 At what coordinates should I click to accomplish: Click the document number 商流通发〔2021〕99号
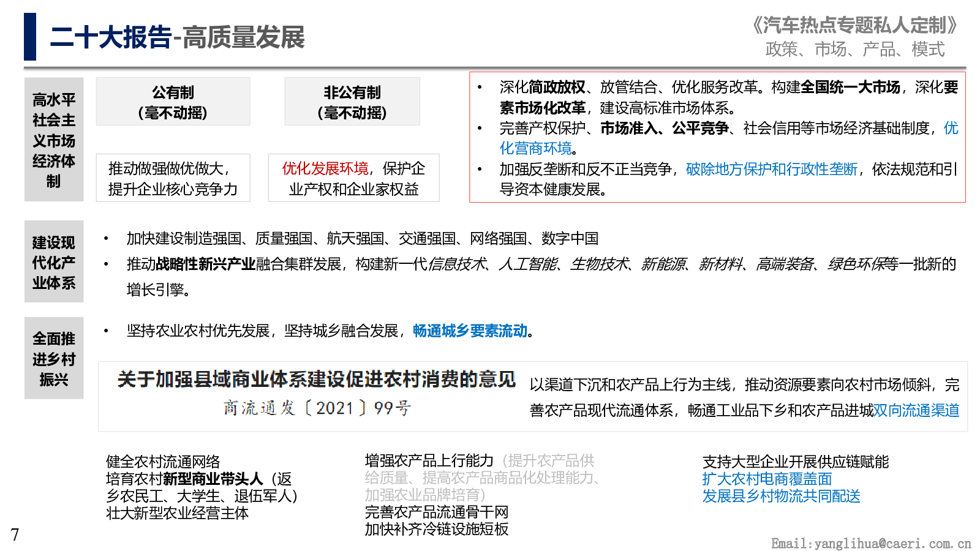[317, 408]
